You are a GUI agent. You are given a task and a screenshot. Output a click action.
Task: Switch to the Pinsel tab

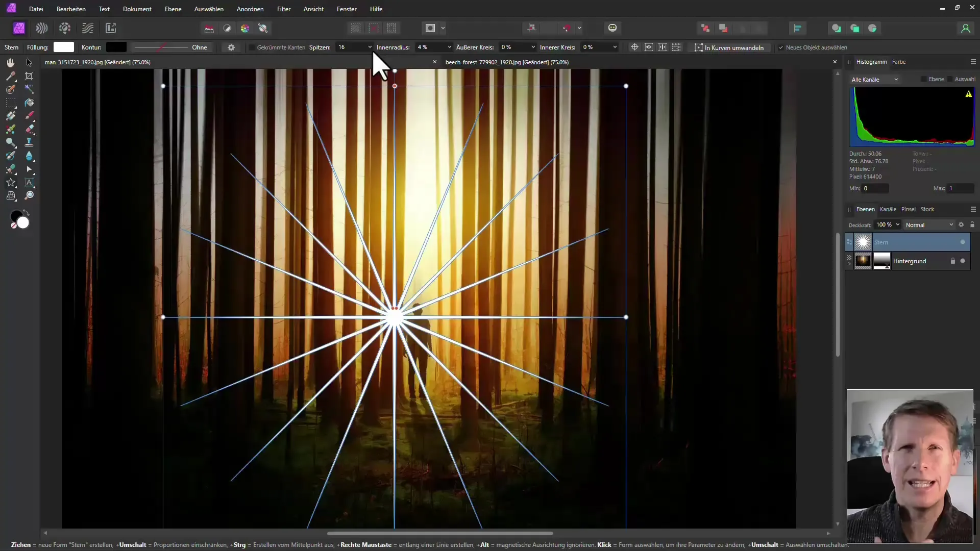[x=908, y=209]
